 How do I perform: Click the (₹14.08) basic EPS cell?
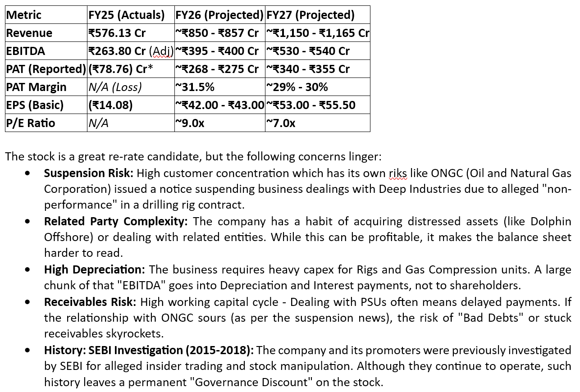pyautogui.click(x=111, y=105)
